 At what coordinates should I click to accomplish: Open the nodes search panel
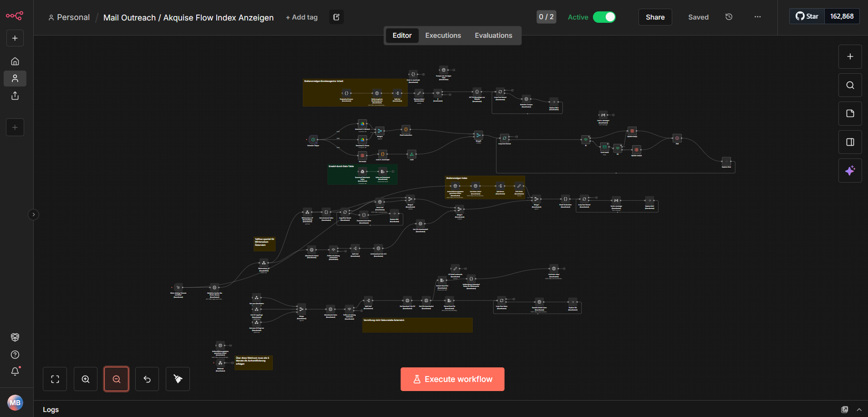tap(850, 85)
